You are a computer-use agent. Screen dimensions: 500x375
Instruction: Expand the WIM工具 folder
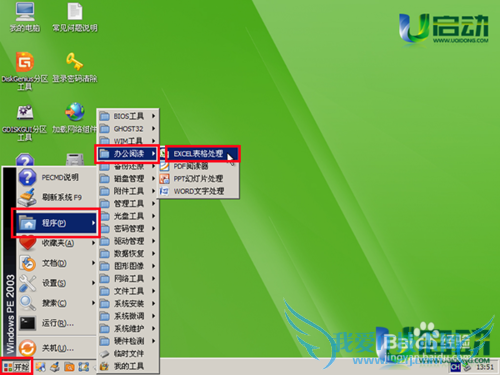click(x=128, y=141)
